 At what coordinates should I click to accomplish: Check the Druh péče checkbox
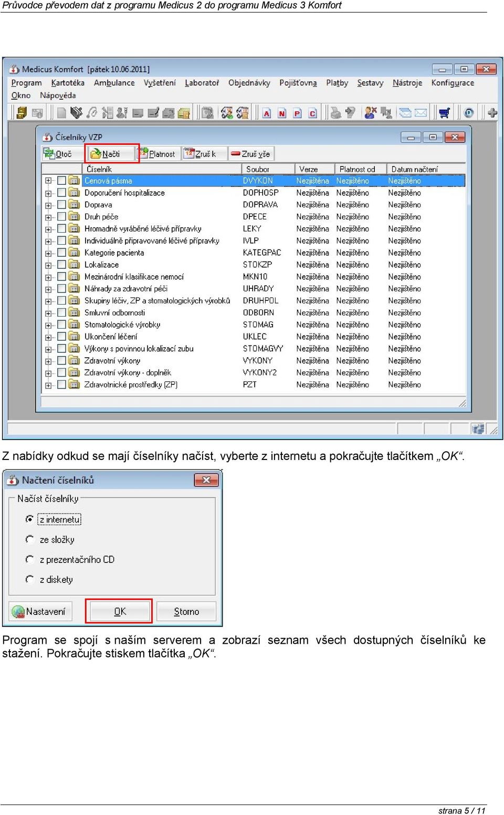[x=61, y=216]
